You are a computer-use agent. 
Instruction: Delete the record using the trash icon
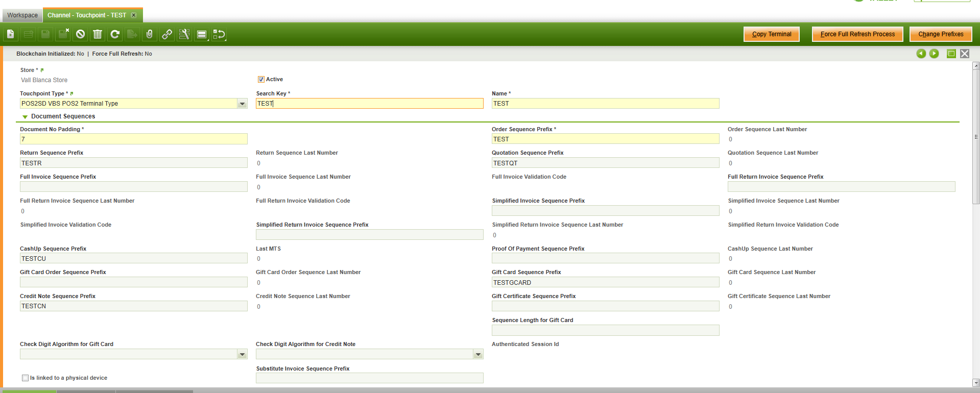click(x=98, y=34)
